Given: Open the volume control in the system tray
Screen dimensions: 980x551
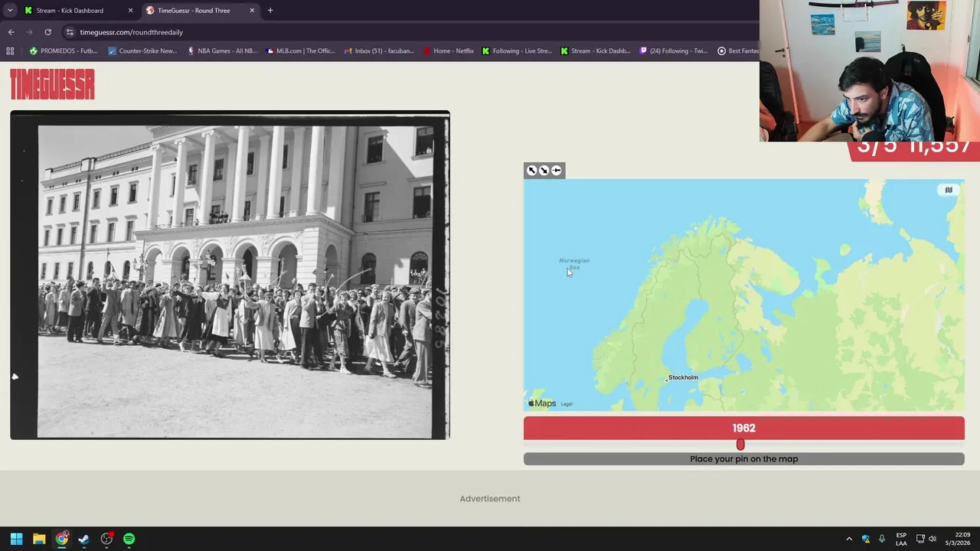Looking at the screenshot, I should (933, 539).
